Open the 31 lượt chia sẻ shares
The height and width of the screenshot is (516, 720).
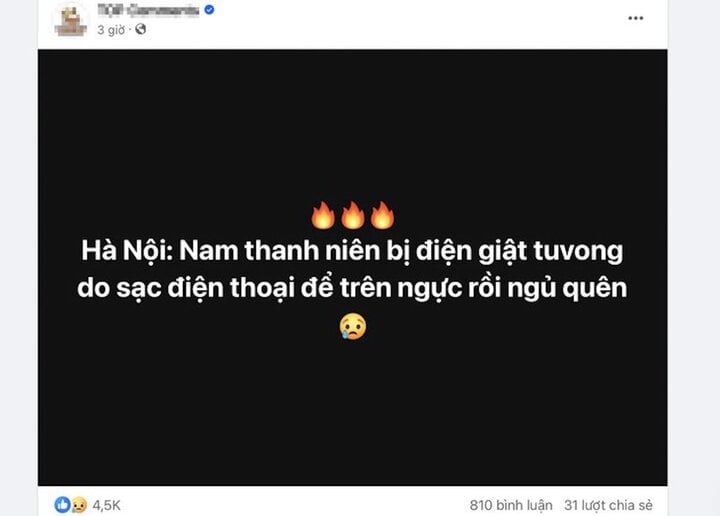tap(608, 505)
